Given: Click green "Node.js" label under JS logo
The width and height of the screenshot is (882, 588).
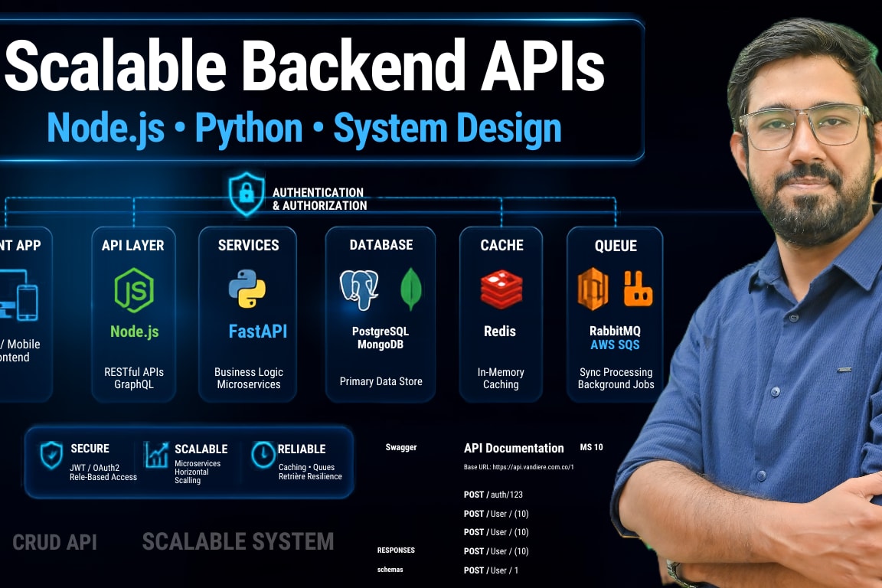Looking at the screenshot, I should 135,332.
